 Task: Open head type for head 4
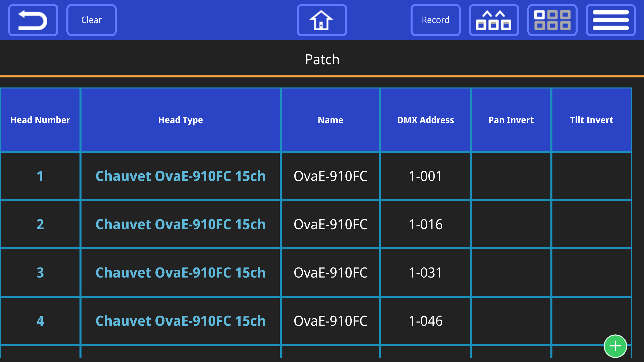coord(181,321)
